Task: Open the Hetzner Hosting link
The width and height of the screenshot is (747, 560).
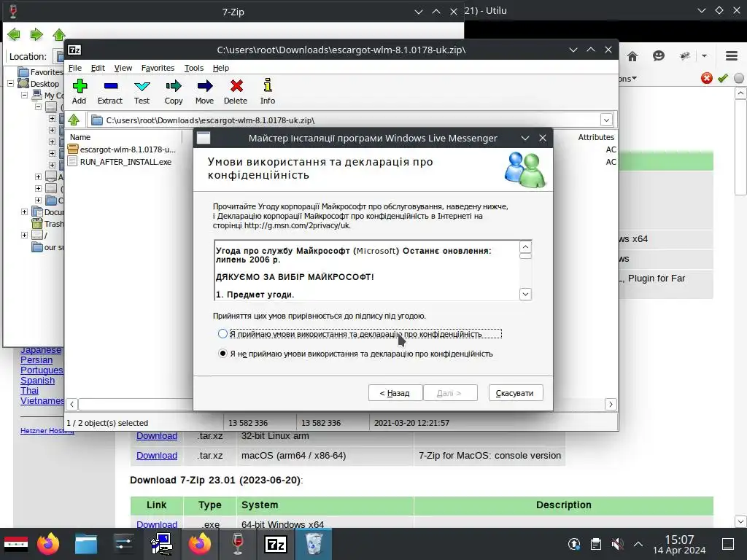Action: pyautogui.click(x=47, y=430)
